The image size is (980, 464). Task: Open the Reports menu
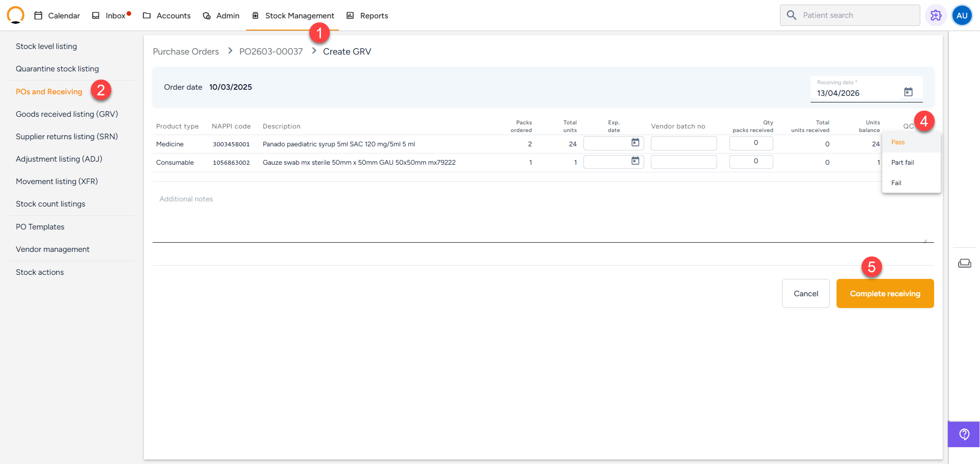point(367,16)
